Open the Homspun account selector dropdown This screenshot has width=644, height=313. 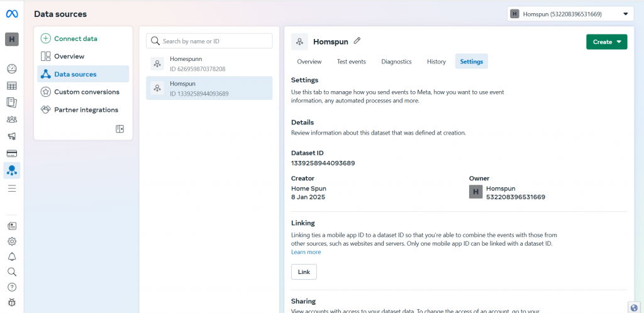[x=570, y=14]
